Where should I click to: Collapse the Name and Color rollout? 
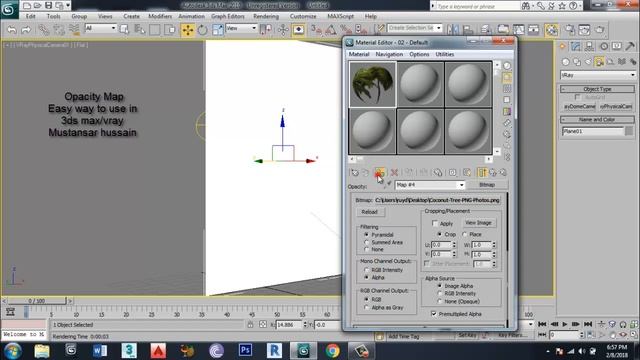pos(598,120)
